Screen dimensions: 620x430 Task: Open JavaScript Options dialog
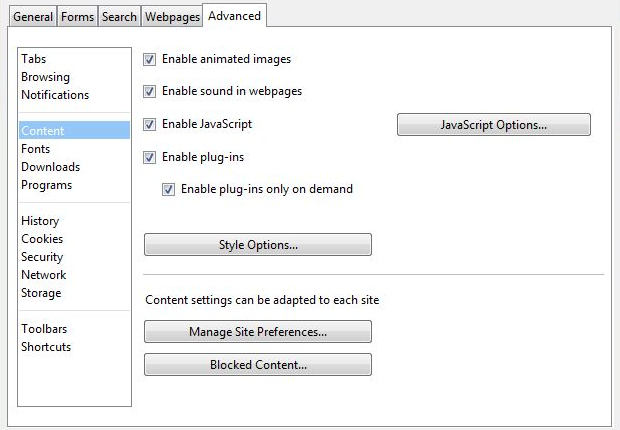(x=494, y=125)
